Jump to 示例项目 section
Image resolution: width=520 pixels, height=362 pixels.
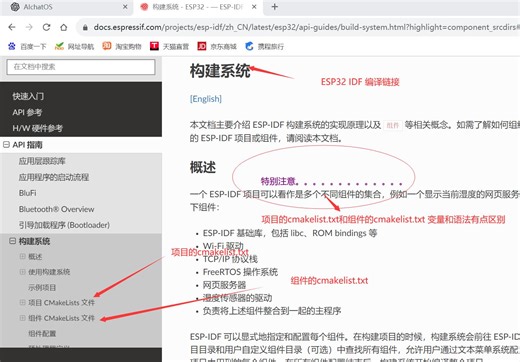point(42,287)
